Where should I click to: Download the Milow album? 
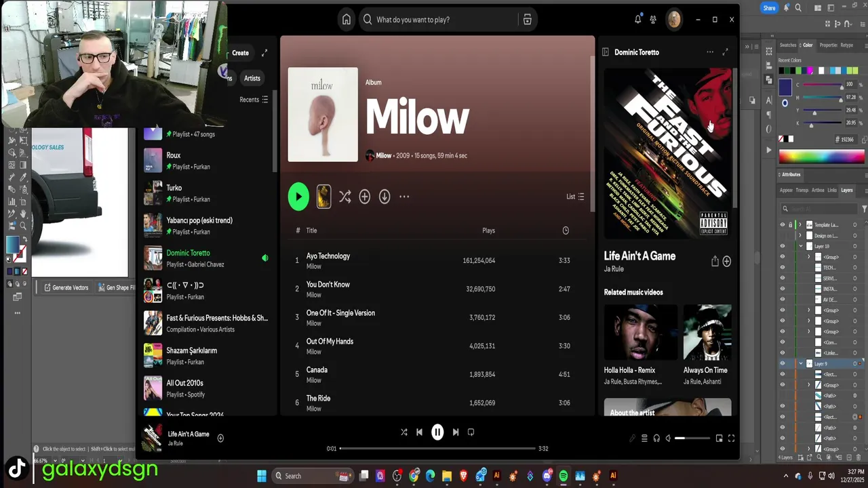(x=384, y=197)
